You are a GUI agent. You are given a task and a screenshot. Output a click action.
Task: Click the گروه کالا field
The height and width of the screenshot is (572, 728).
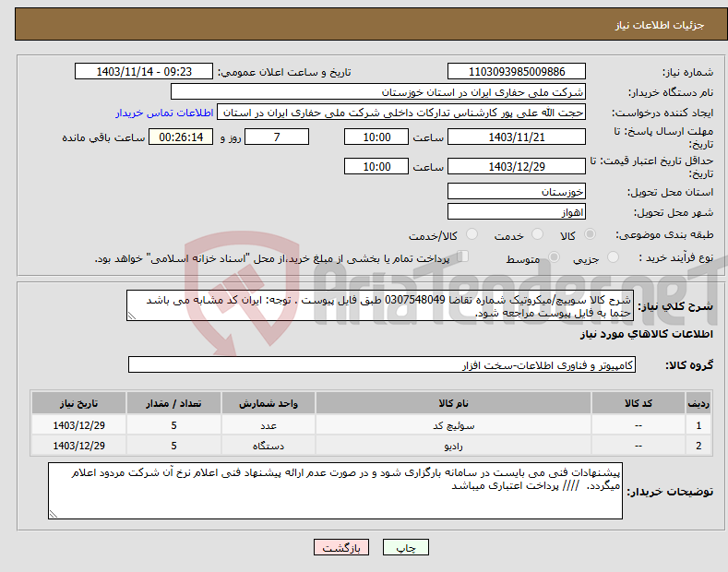coord(382,364)
